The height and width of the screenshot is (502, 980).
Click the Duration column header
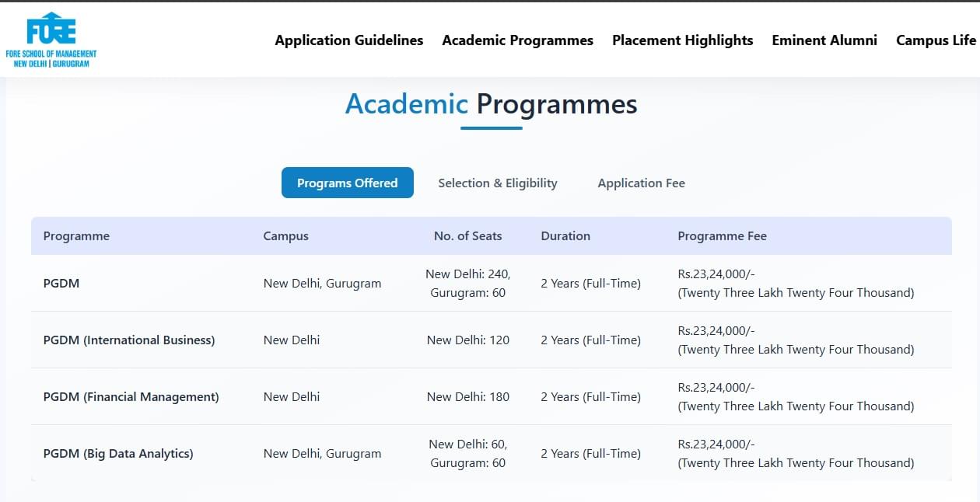click(565, 235)
